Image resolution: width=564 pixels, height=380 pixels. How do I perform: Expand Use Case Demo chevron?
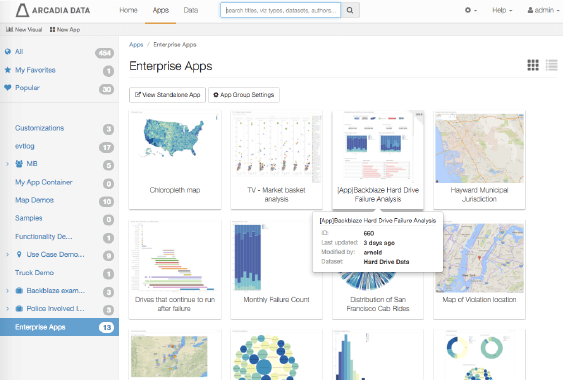point(7,254)
